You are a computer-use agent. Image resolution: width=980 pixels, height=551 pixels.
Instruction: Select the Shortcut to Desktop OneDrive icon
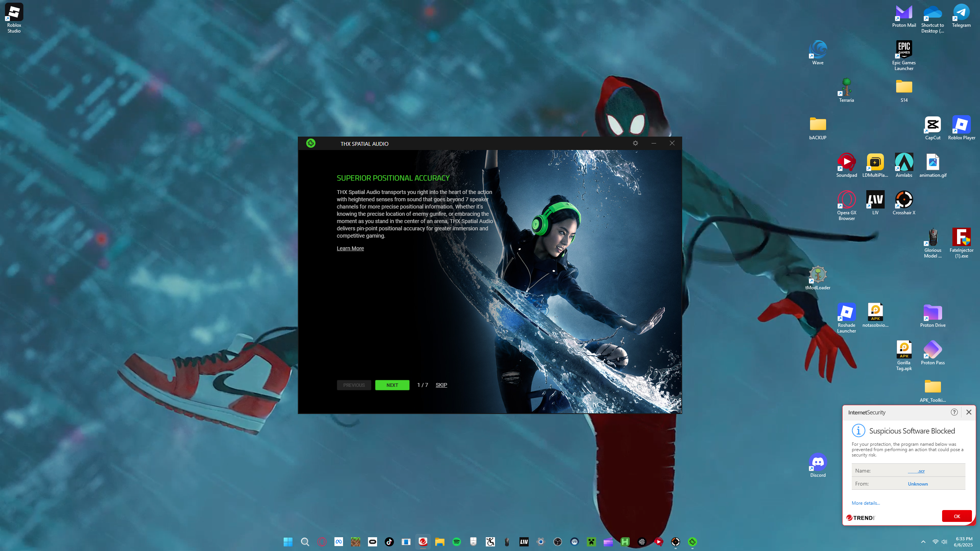pyautogui.click(x=933, y=18)
